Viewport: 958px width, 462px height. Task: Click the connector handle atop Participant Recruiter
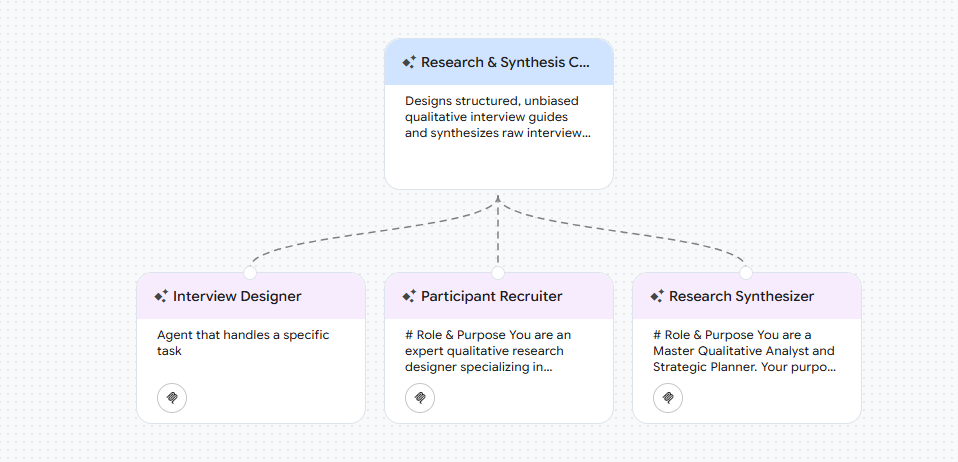[x=498, y=273]
